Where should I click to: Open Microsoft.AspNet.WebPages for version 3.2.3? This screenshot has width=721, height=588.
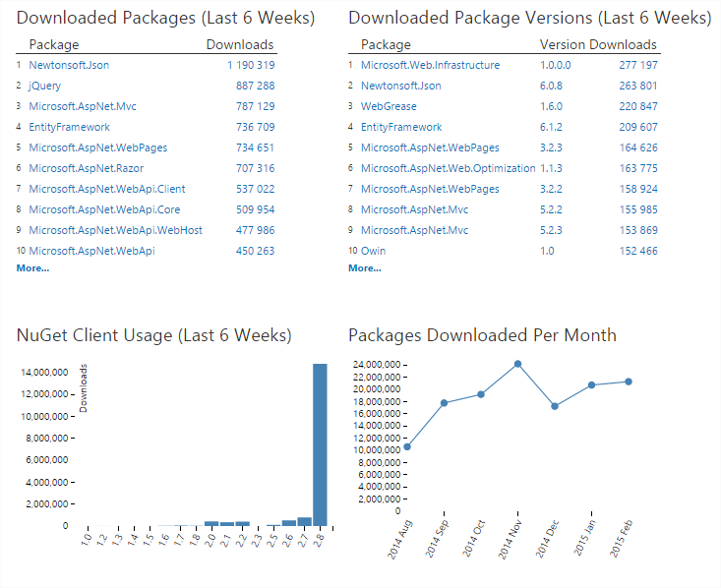430,147
